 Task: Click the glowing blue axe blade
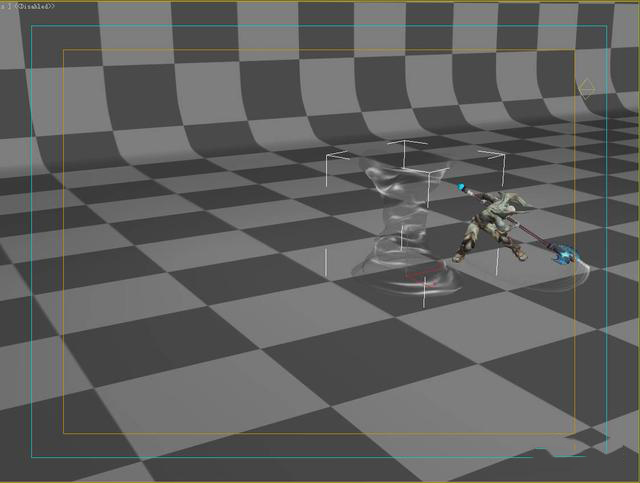pos(567,254)
